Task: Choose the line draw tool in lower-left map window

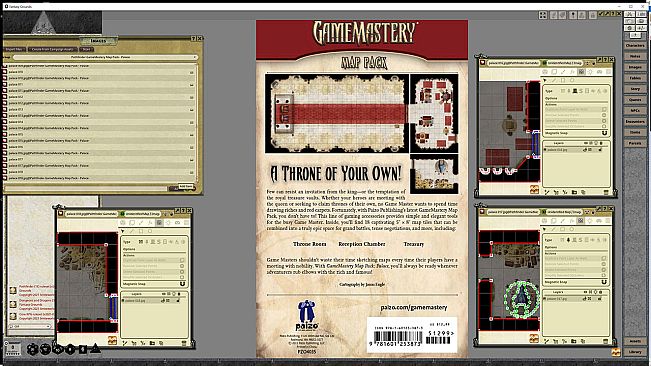Action: [x=131, y=231]
